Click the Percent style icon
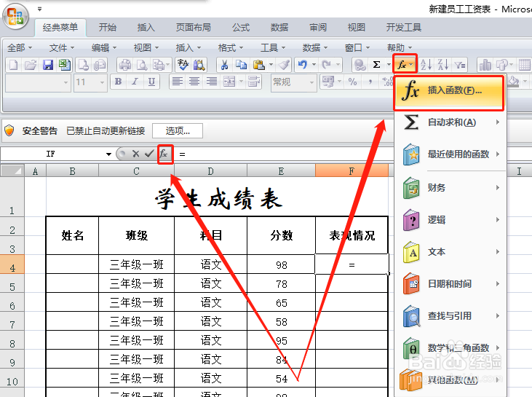 pyautogui.click(x=352, y=82)
